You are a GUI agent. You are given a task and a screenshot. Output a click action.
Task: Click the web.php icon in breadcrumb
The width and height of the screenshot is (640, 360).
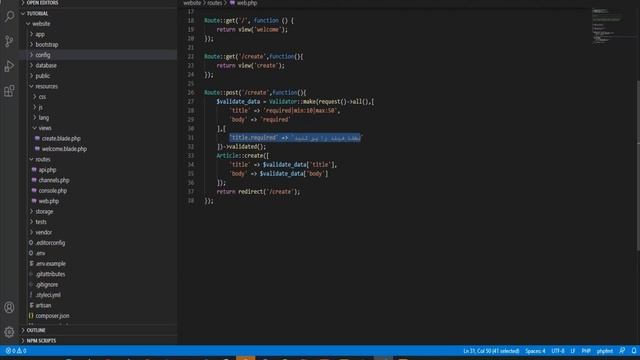[x=232, y=3]
